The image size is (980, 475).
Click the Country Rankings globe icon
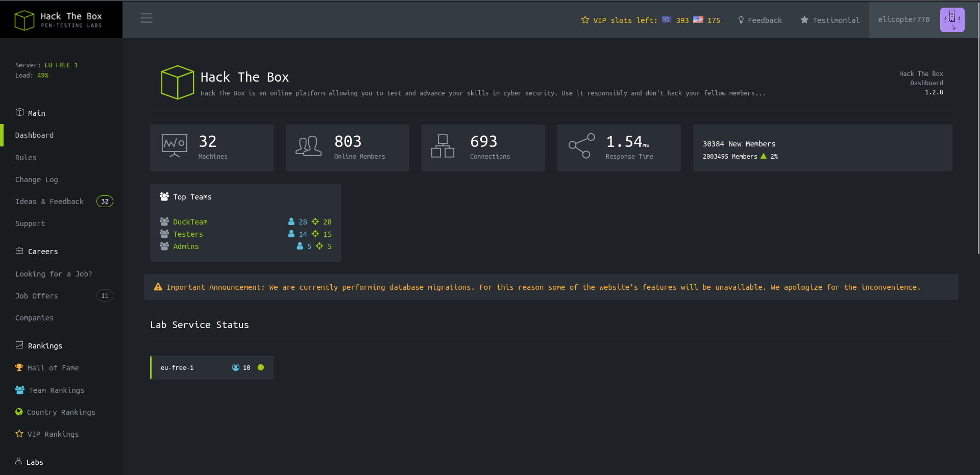pos(19,412)
